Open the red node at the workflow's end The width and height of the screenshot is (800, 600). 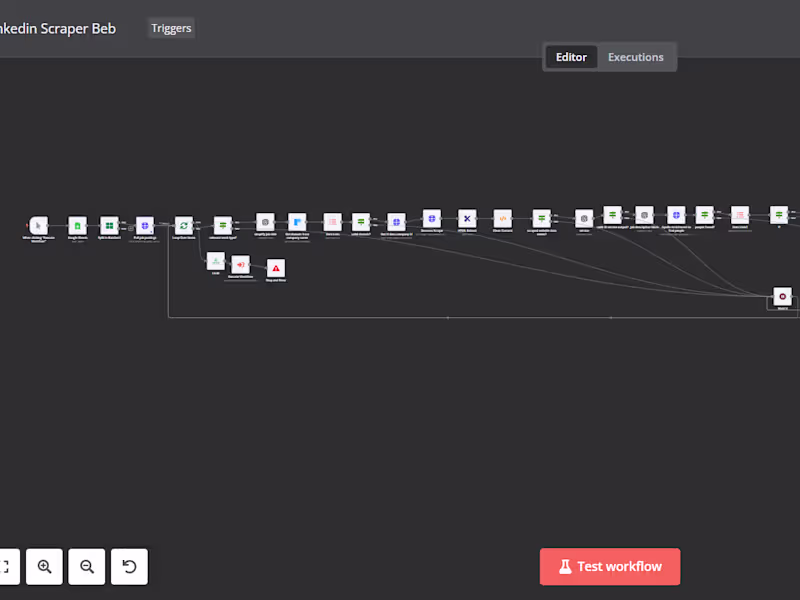pyautogui.click(x=781, y=296)
